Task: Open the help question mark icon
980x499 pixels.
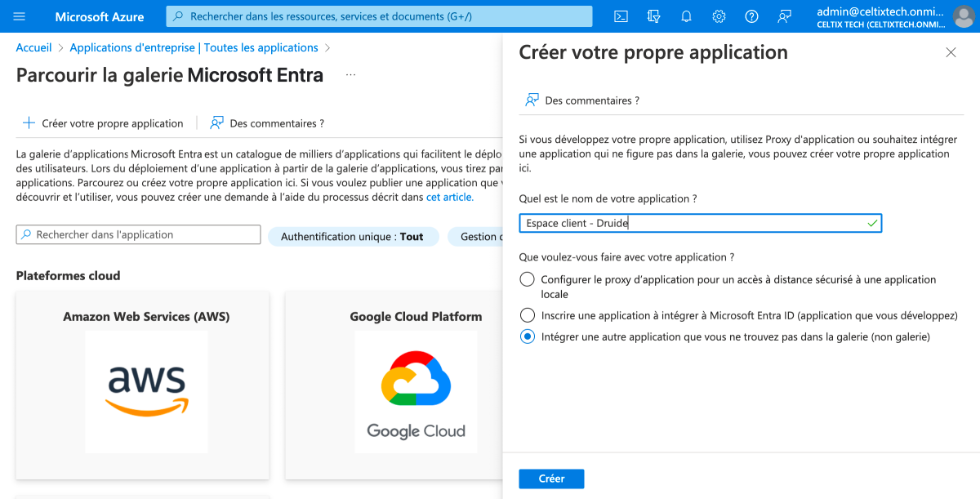Action: pos(751,16)
